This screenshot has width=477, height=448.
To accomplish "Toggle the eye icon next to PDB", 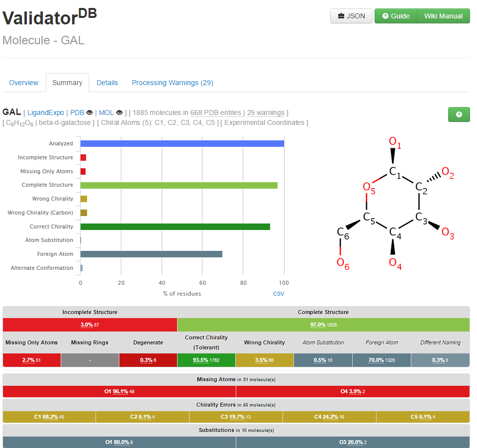I will click(90, 112).
